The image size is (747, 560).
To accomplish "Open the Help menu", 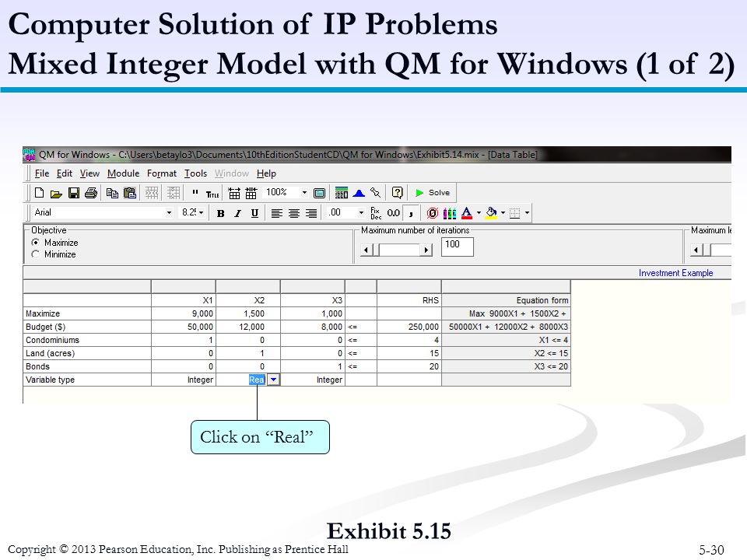I will click(266, 173).
